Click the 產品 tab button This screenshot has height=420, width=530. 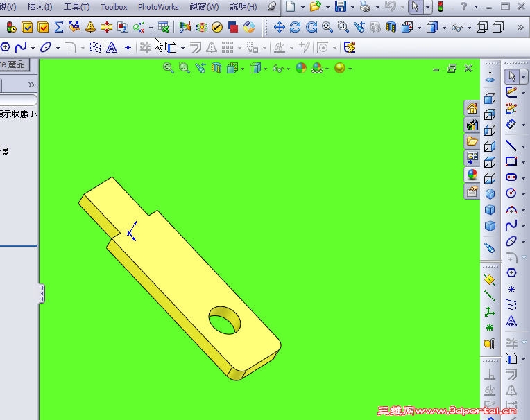coord(14,64)
